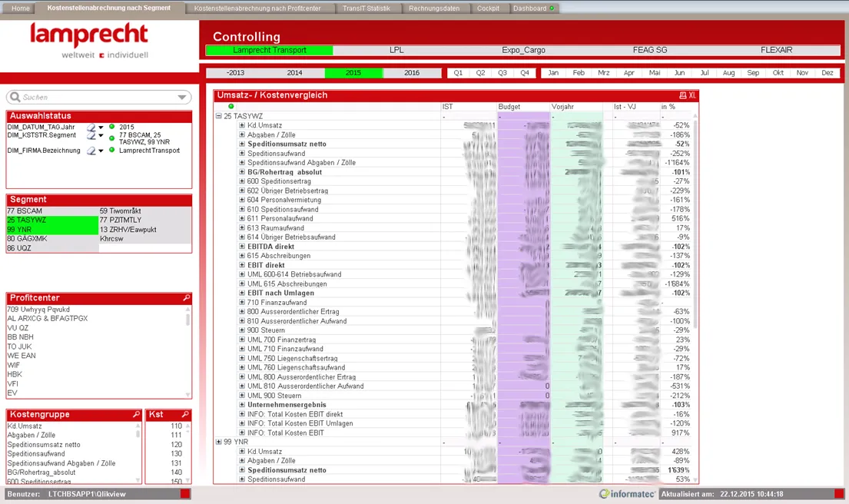Expand the EBITDA direkt row
The width and height of the screenshot is (849, 504).
[x=242, y=247]
